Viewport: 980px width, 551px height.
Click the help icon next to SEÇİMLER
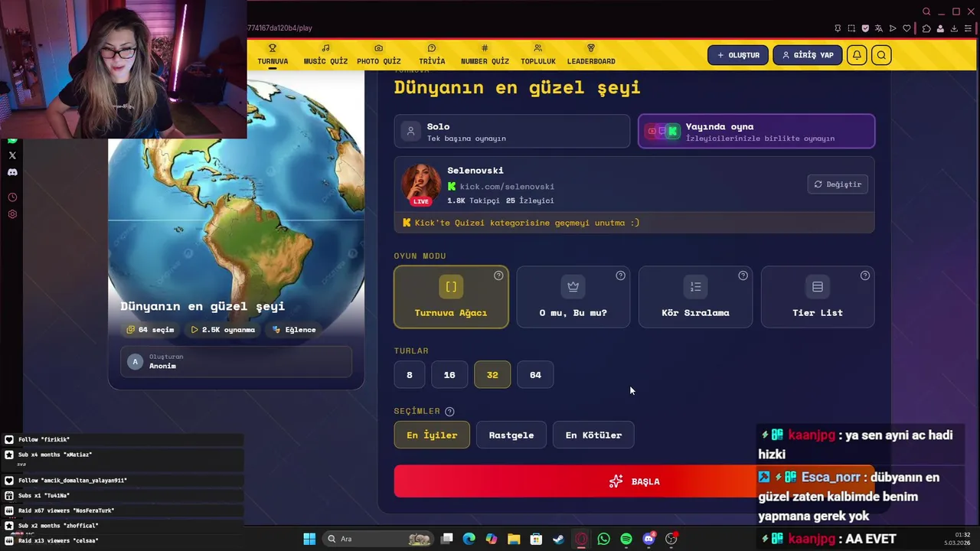pos(449,412)
